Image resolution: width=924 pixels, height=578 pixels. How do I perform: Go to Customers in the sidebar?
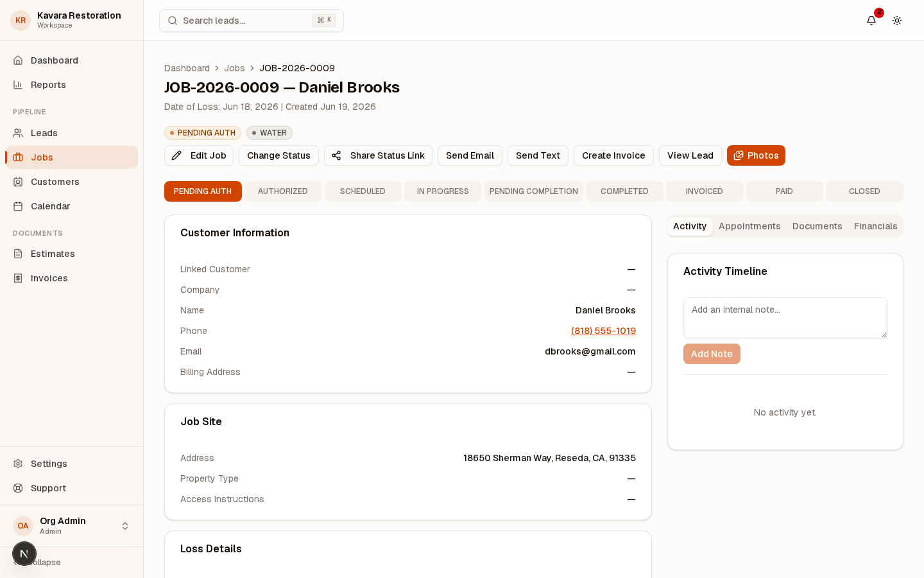pyautogui.click(x=71, y=182)
